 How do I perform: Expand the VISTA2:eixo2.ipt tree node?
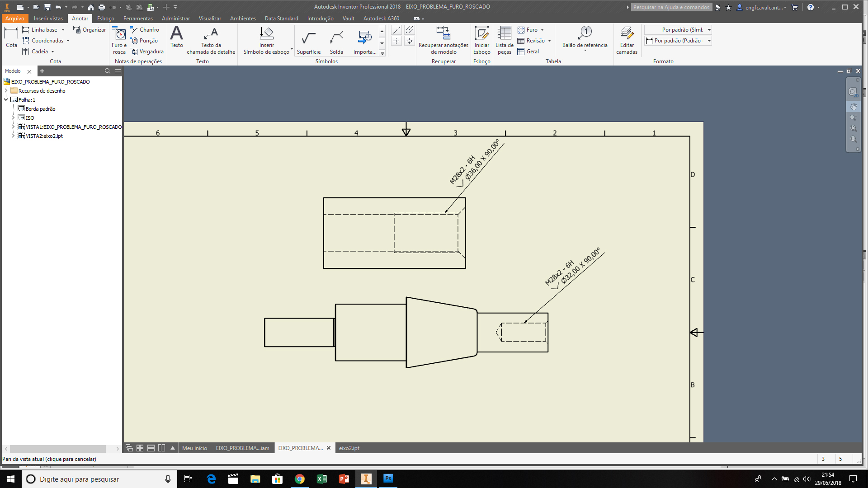point(14,136)
